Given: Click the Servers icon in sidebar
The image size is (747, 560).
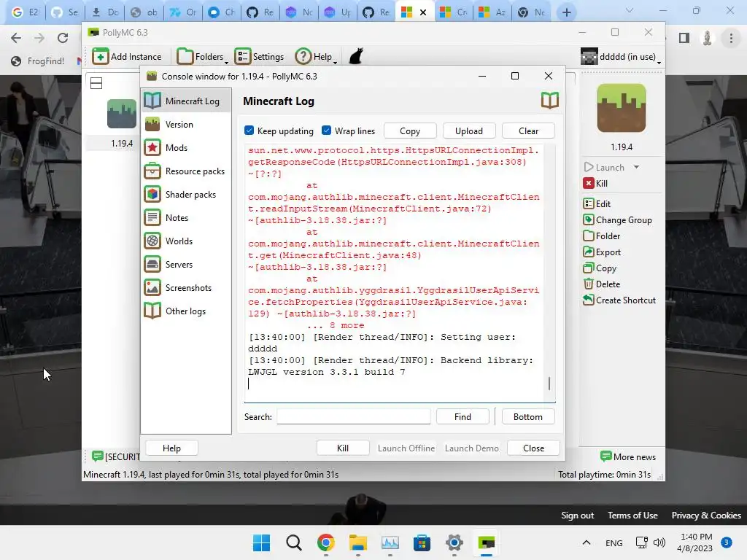Looking at the screenshot, I should (152, 264).
